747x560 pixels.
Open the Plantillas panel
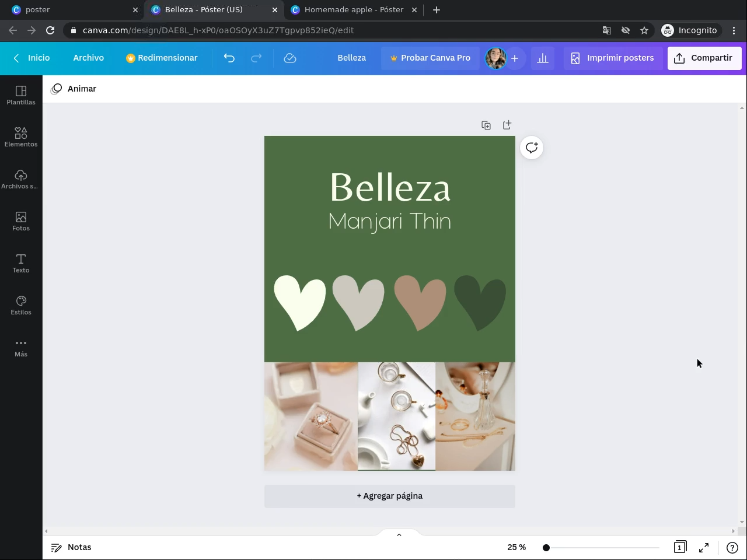click(21, 95)
